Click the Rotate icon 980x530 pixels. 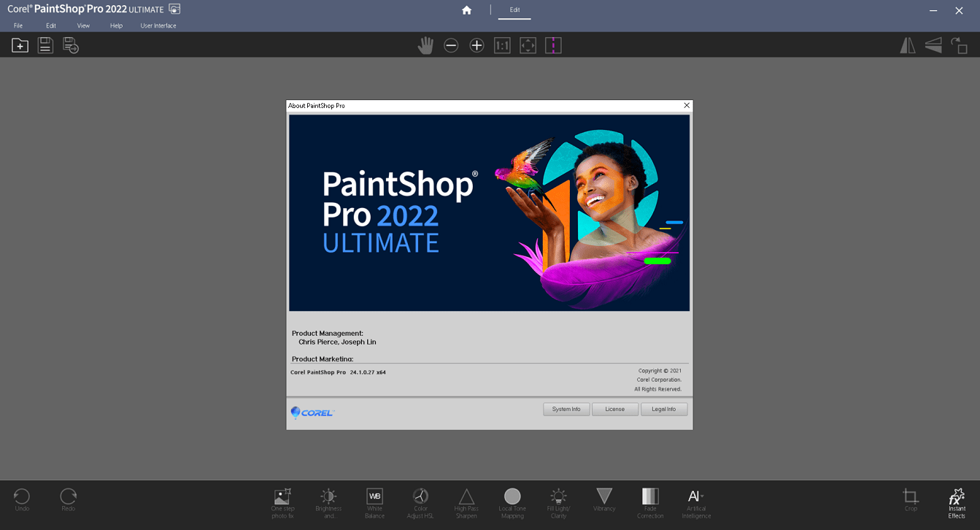pyautogui.click(x=959, y=45)
